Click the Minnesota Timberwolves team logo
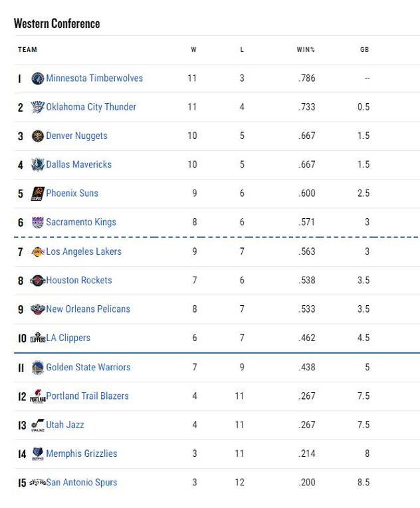The height and width of the screenshot is (508, 420). point(38,78)
